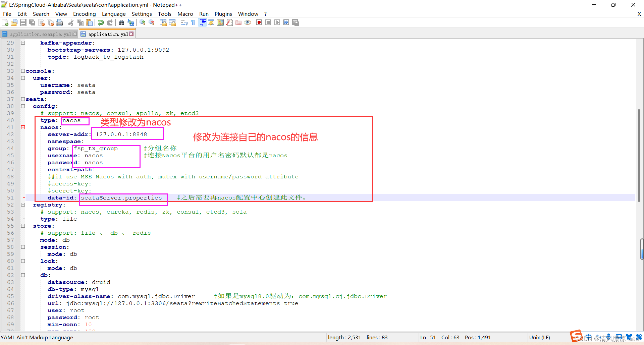Toggle synchronized vertical scrolling
644x345 pixels.
tap(163, 22)
